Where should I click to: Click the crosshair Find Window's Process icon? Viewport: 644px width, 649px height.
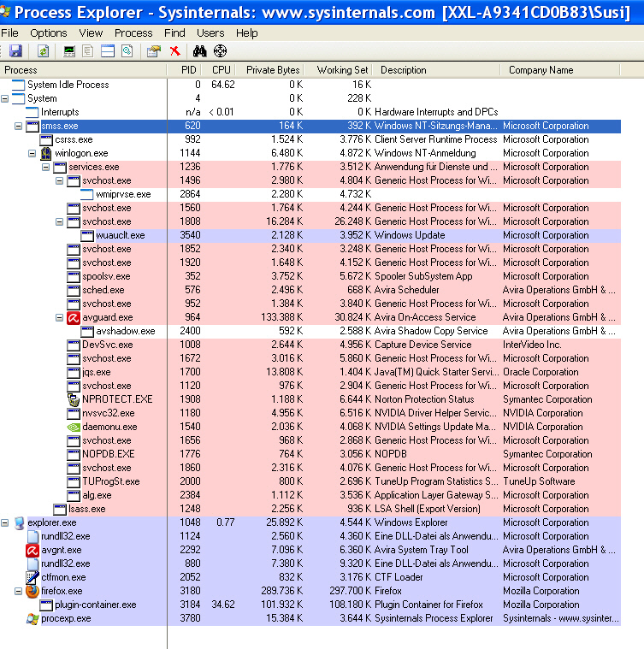(x=220, y=51)
